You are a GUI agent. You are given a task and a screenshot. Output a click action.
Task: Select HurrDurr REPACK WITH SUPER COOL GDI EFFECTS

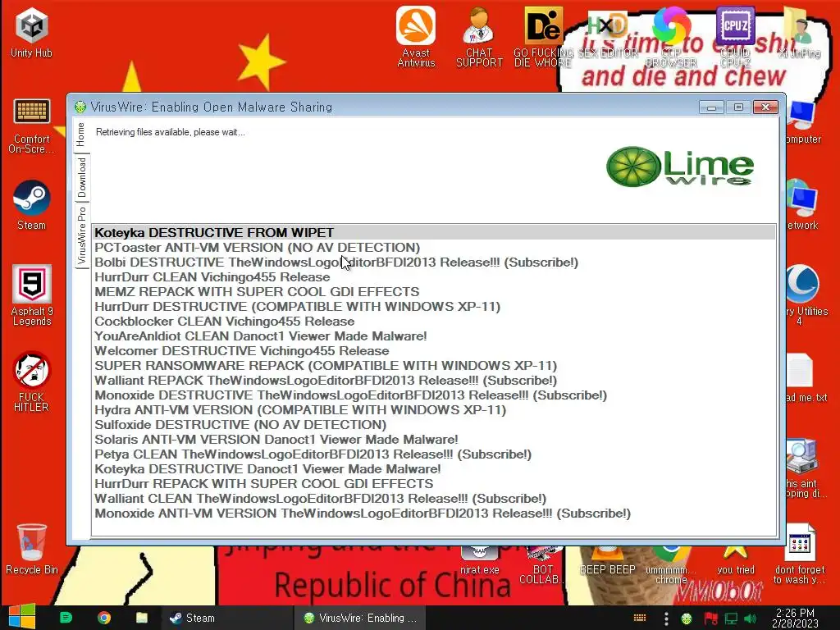point(434,484)
